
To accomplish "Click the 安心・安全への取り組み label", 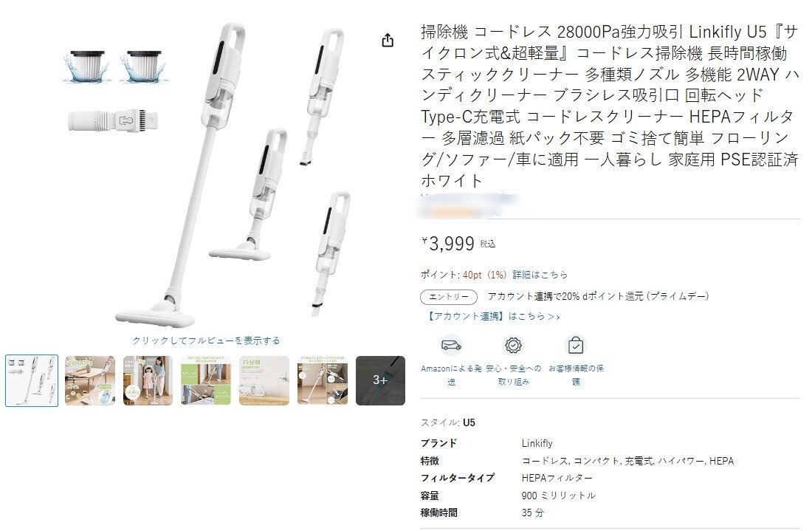I will point(513,375).
